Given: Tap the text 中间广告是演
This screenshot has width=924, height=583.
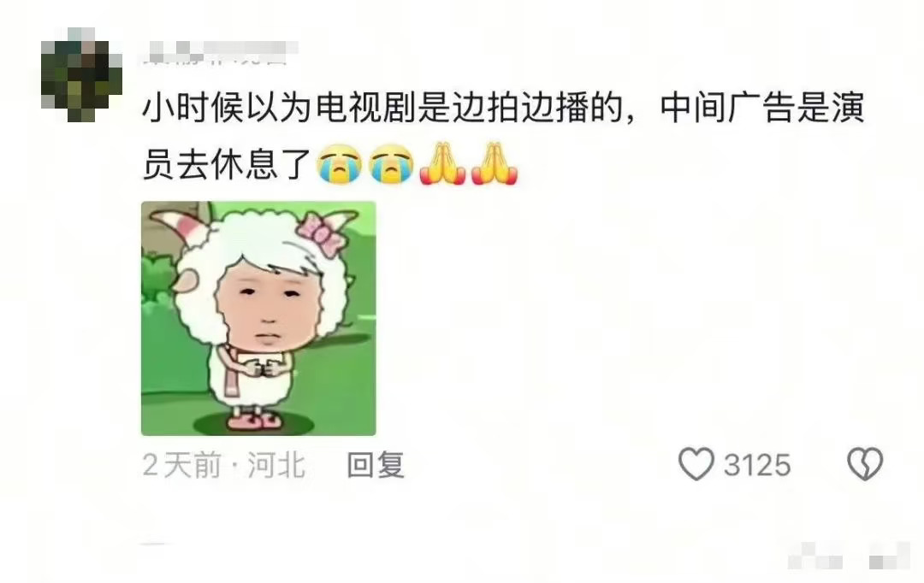Looking at the screenshot, I should [x=762, y=109].
